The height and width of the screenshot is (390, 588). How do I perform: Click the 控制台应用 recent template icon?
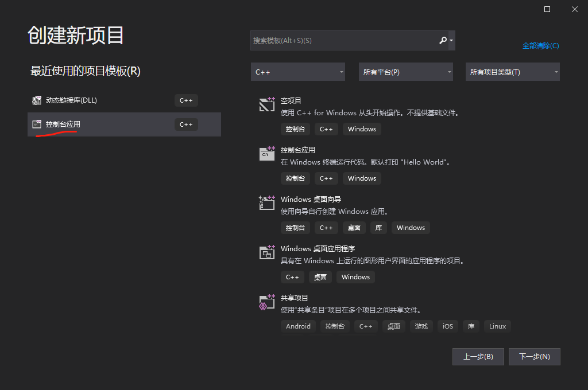pos(37,124)
